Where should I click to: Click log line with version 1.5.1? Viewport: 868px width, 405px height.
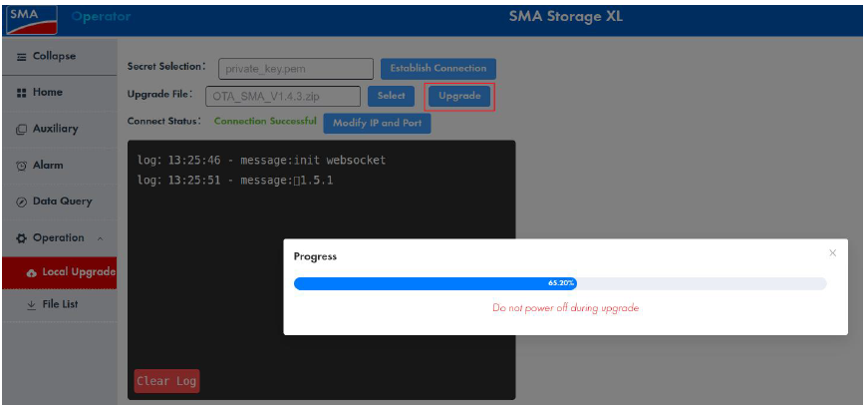[x=235, y=181]
